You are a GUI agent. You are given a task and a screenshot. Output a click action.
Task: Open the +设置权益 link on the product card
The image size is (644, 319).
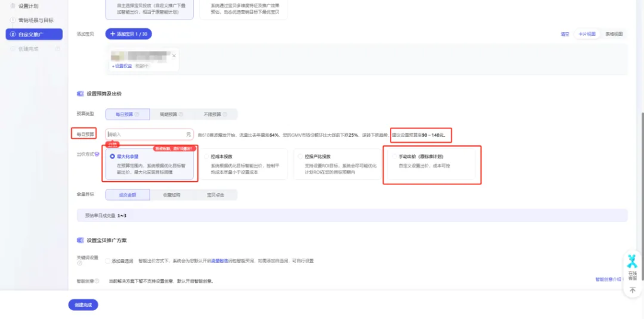pyautogui.click(x=122, y=66)
